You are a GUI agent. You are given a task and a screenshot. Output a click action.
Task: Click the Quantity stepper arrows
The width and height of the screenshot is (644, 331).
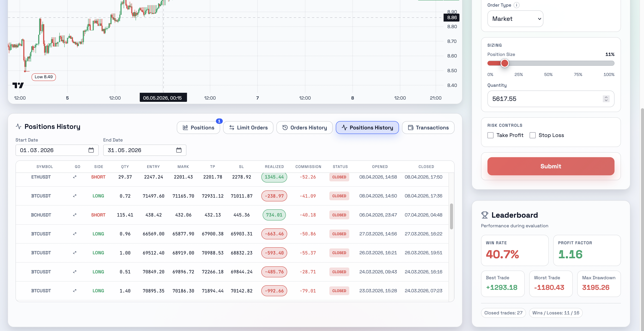click(x=606, y=99)
